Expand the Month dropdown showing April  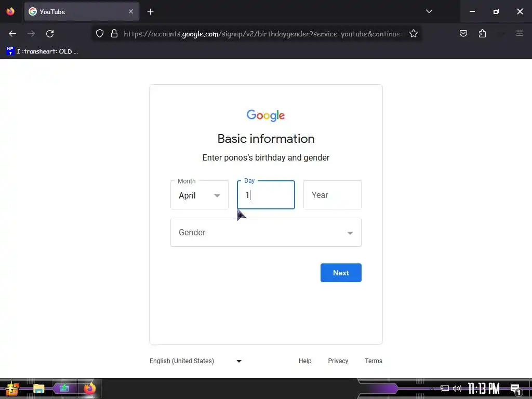pyautogui.click(x=199, y=195)
